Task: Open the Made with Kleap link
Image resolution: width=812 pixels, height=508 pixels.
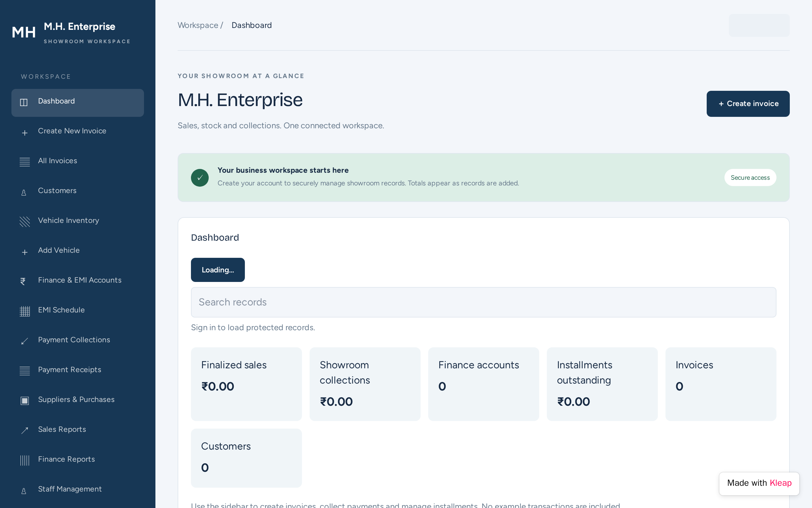Action: click(x=759, y=483)
